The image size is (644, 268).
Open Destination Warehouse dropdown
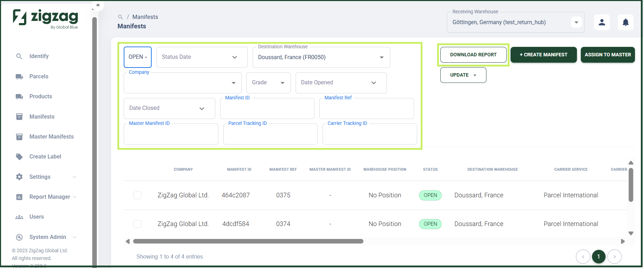pos(321,57)
